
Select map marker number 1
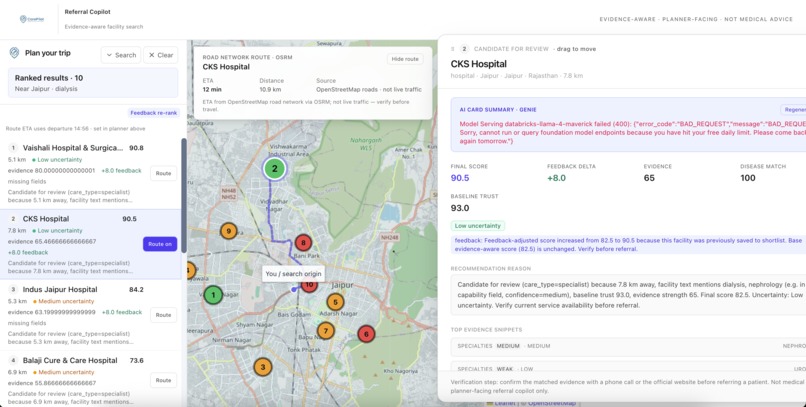pos(213,295)
